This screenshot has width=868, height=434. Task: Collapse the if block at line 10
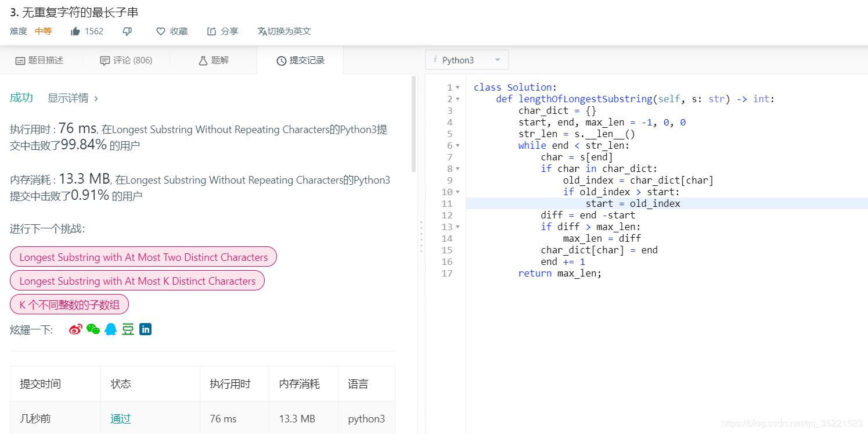(458, 192)
